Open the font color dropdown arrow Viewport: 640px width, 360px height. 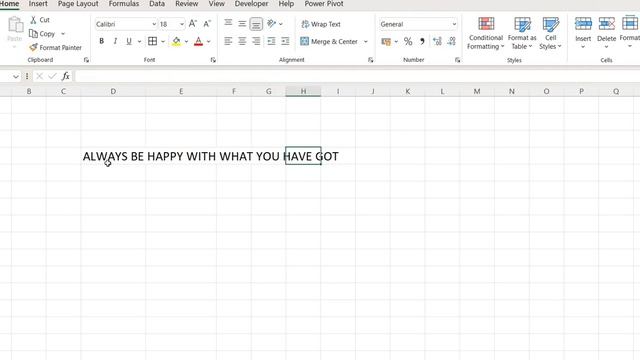[209, 42]
